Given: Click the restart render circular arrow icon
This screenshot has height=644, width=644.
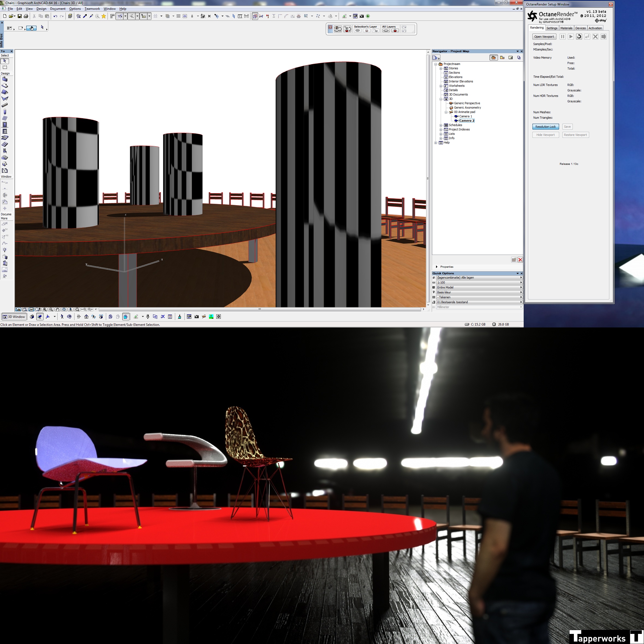Looking at the screenshot, I should pos(579,37).
